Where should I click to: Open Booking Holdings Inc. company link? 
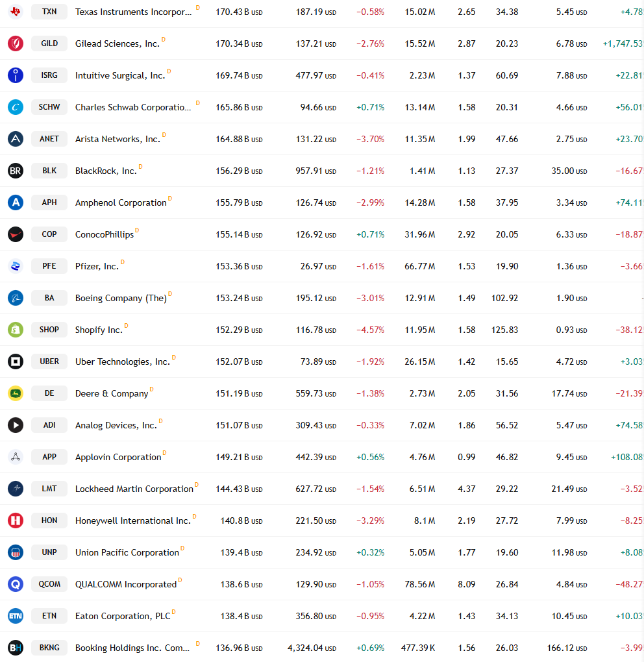[x=132, y=648]
